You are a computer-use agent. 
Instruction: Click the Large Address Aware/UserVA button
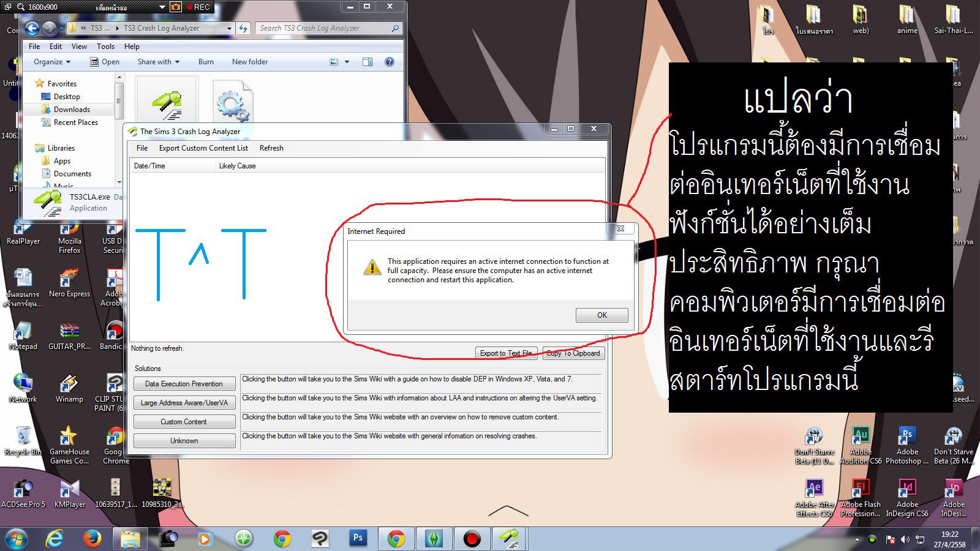point(184,403)
